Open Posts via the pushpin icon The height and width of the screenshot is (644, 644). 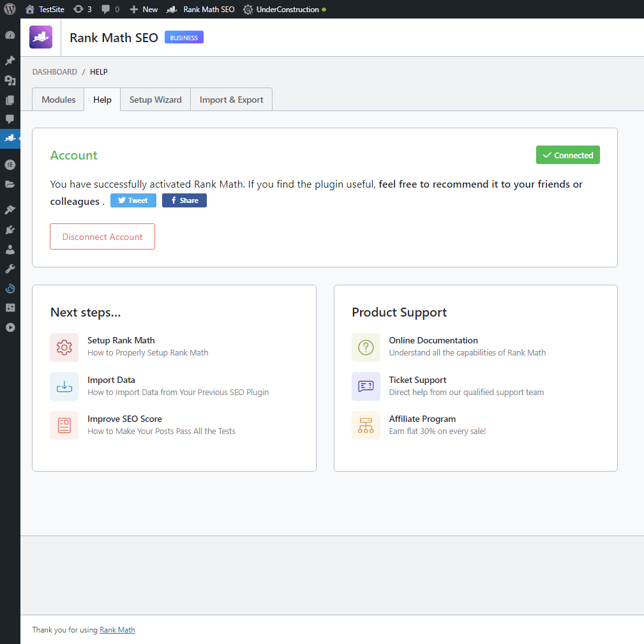point(10,61)
